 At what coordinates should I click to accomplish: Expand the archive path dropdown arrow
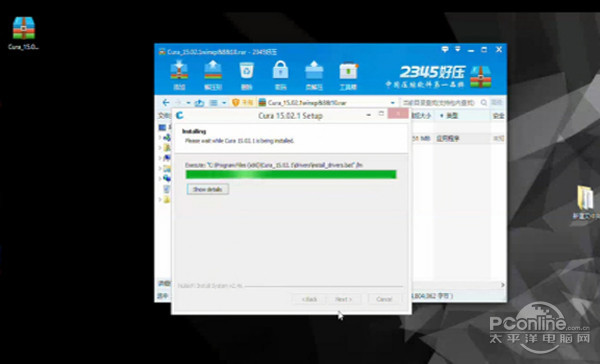tap(392, 103)
